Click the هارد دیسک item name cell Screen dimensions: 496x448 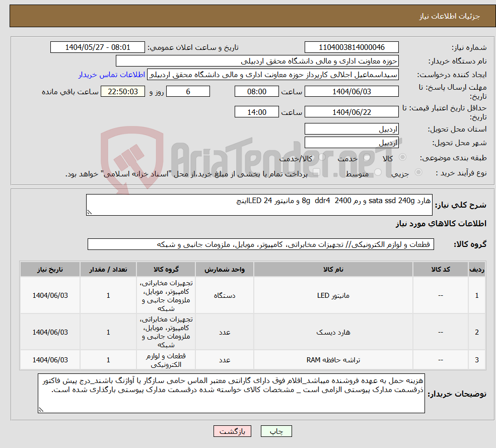[x=333, y=332]
